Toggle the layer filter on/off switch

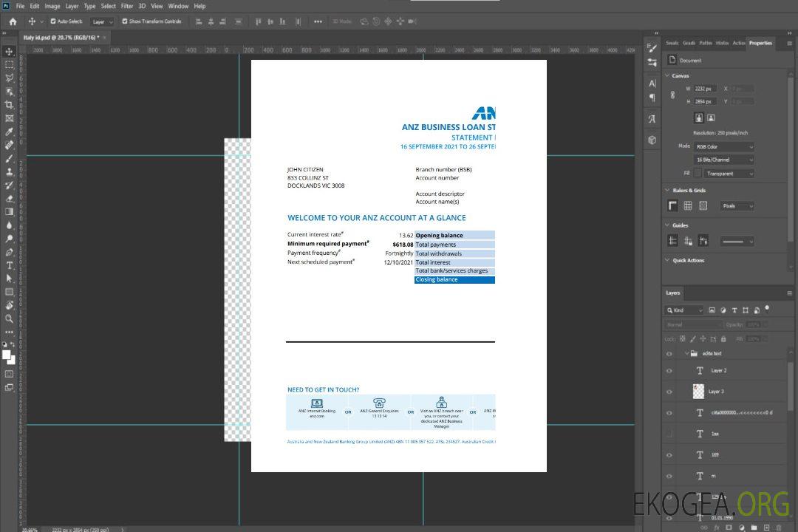point(767,309)
